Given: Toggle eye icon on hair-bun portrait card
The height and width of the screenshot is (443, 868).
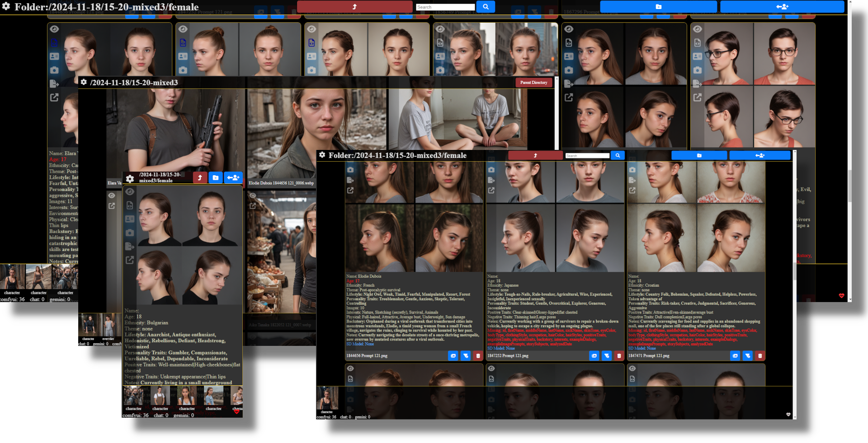Looking at the screenshot, I should tap(183, 29).
